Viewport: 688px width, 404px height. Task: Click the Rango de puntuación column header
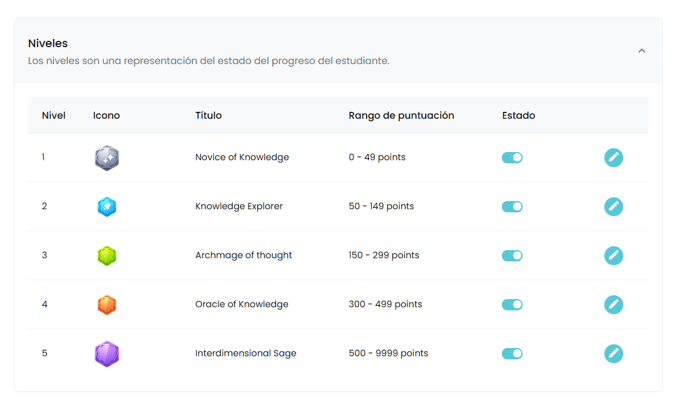coord(401,115)
